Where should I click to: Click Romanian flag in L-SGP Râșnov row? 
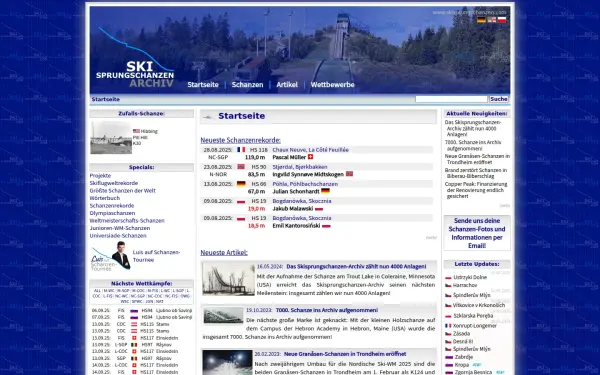(x=134, y=345)
